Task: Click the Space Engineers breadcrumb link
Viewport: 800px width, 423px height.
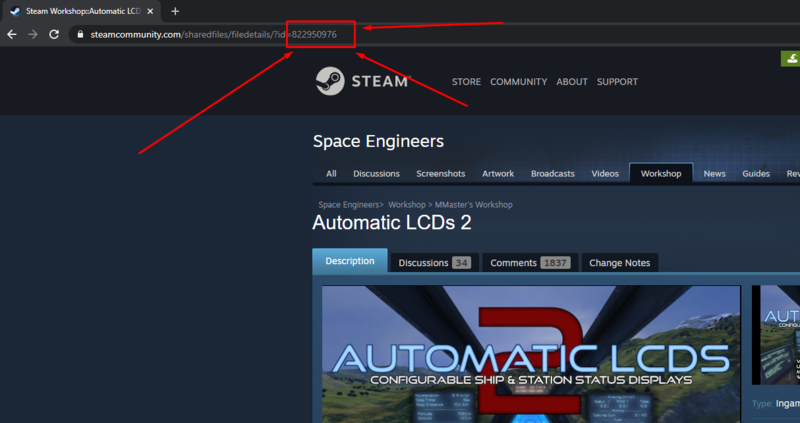Action: tap(350, 204)
